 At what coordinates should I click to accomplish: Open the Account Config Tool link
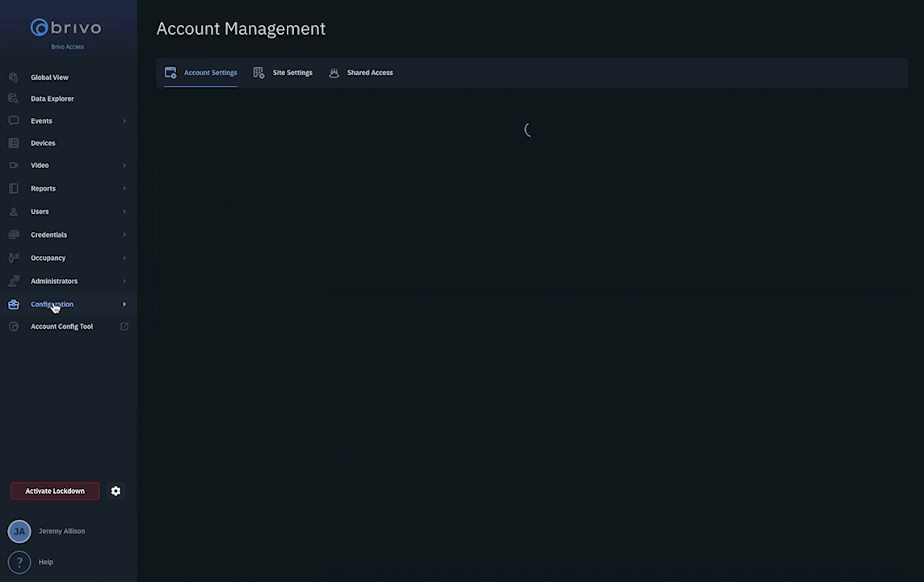coord(62,326)
